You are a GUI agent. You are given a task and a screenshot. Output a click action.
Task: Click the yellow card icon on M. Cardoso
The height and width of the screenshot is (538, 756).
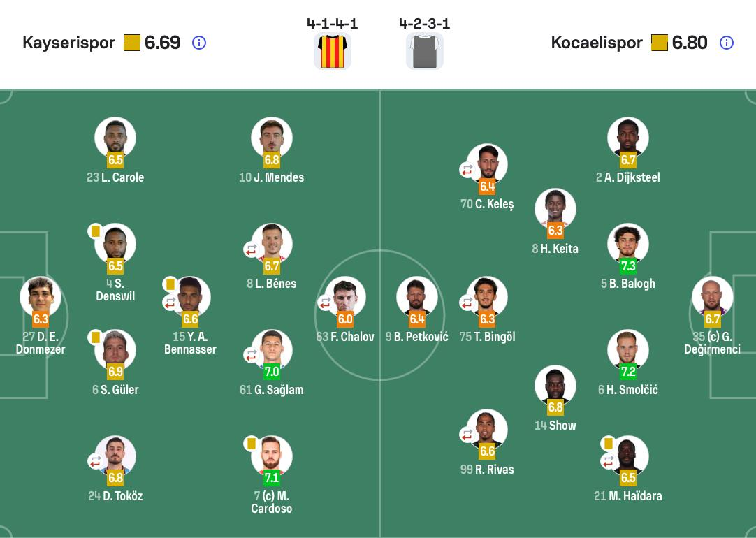click(x=252, y=444)
